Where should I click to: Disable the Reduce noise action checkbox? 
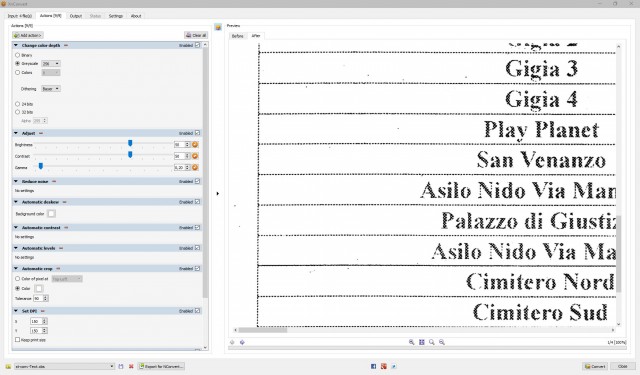coord(198,181)
